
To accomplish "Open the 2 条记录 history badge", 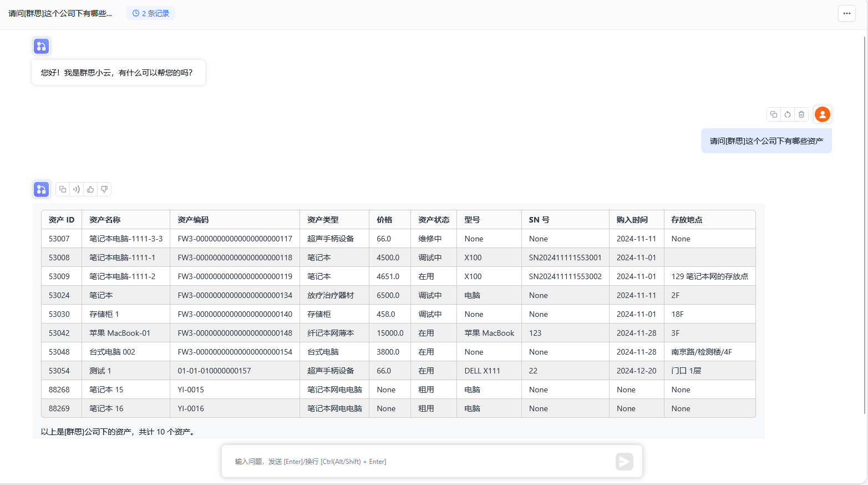I will pyautogui.click(x=150, y=13).
